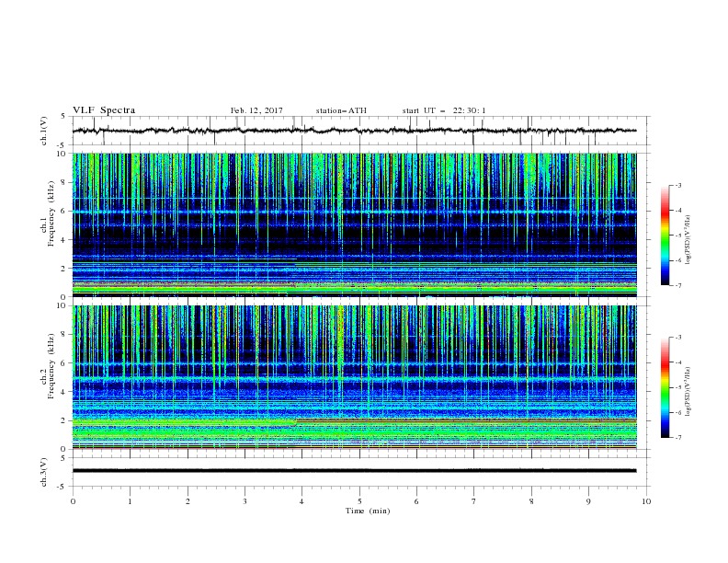Click the "-5" tick on ch.1 colorbar
This screenshot has width=728, height=563.
pos(677,236)
